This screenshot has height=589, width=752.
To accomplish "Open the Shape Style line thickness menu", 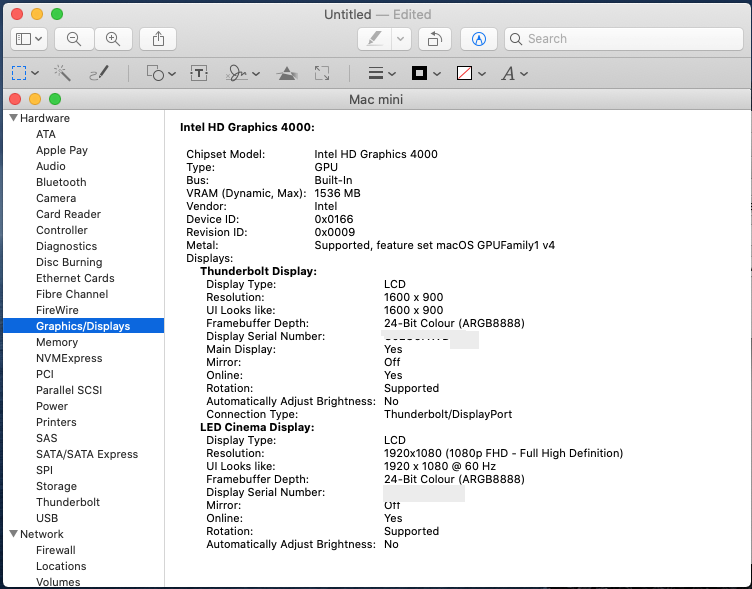I will point(376,73).
